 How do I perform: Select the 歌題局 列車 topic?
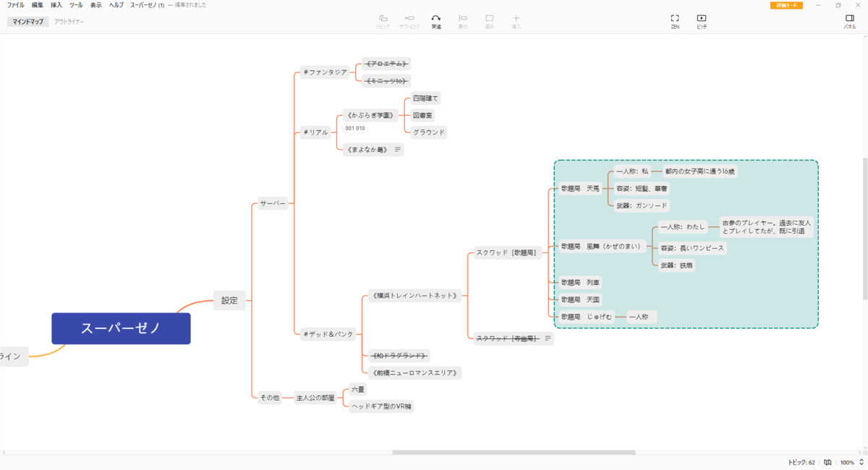tap(581, 282)
